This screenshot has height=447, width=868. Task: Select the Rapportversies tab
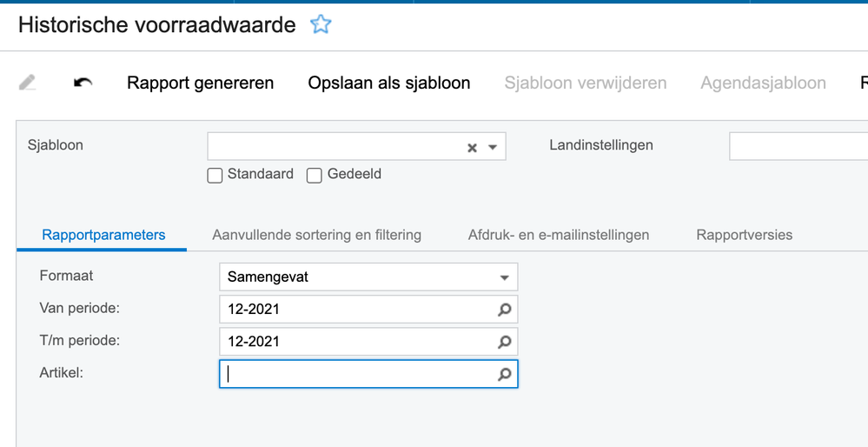pos(744,235)
